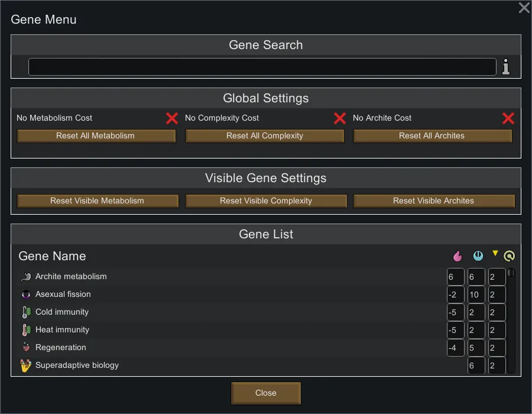This screenshot has width=532, height=414.
Task: Click the Archite metabolism stomach icon
Action: (25, 277)
